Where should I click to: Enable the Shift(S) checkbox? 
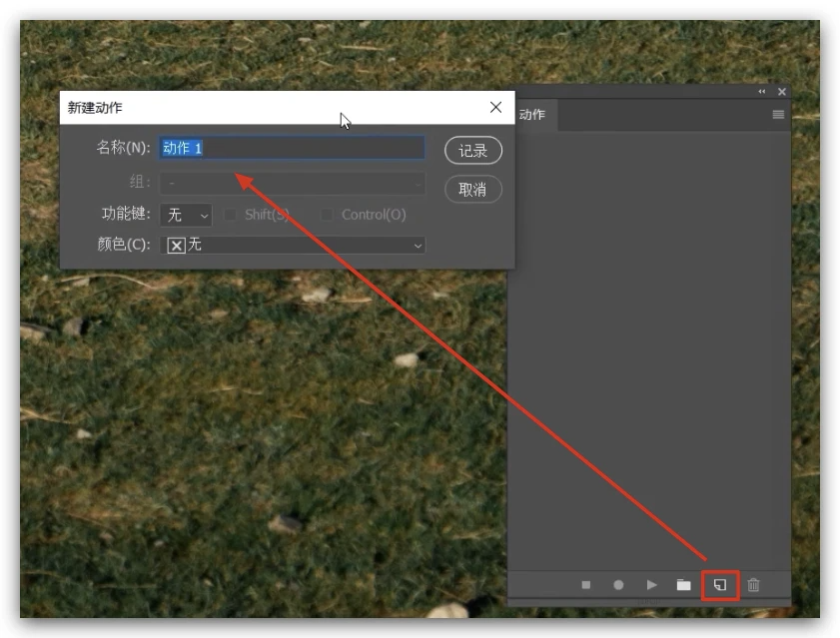(x=232, y=215)
